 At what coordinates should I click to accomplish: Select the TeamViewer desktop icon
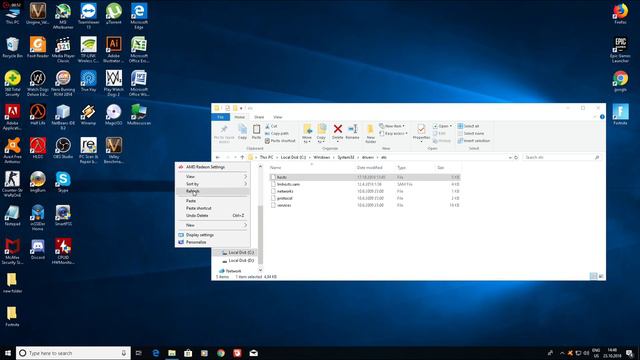click(x=88, y=16)
